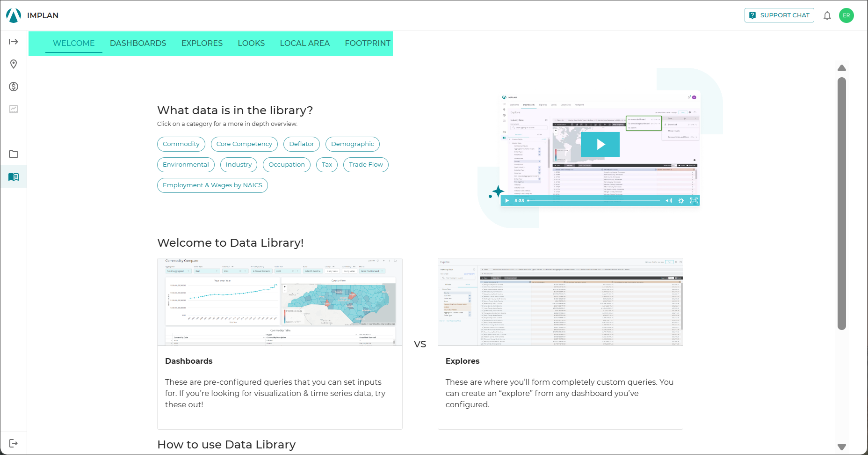Viewport: 868px width, 455px height.
Task: Open video settings gear
Action: (681, 201)
